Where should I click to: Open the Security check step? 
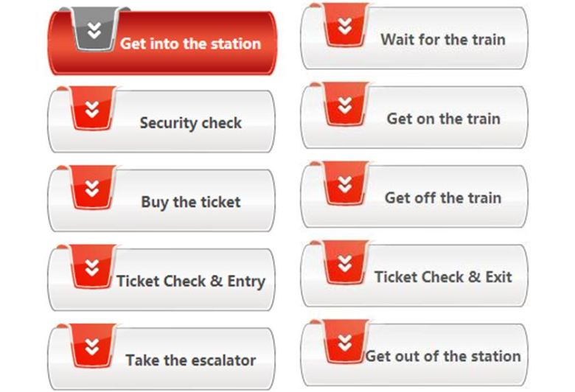click(190, 123)
